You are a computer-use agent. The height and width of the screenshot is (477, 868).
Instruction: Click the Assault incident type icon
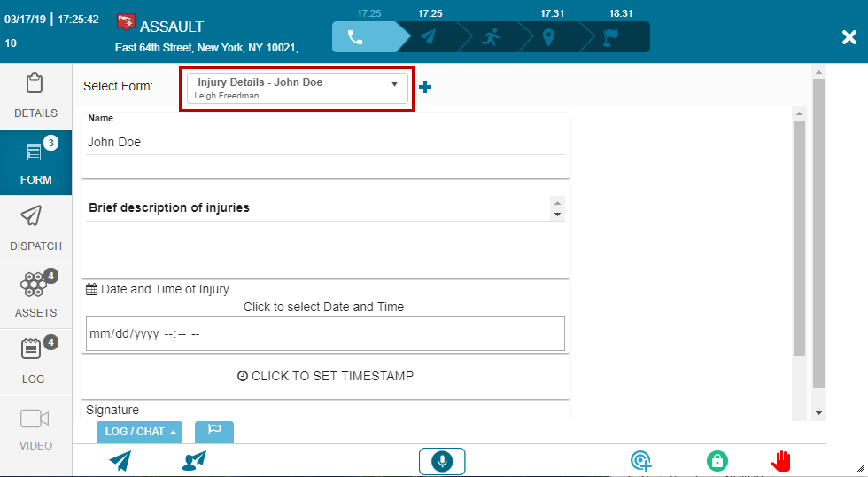point(126,22)
